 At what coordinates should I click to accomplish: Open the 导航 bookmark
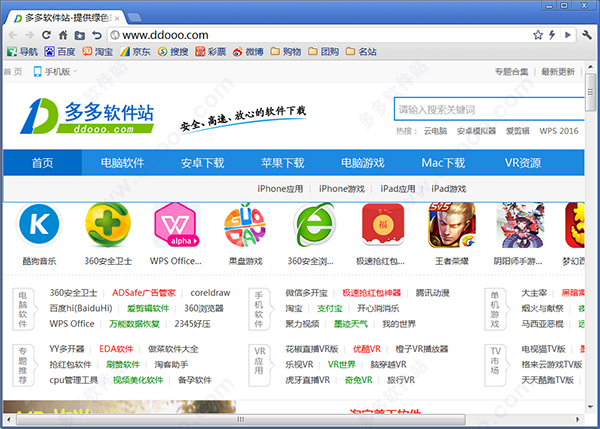click(x=23, y=51)
